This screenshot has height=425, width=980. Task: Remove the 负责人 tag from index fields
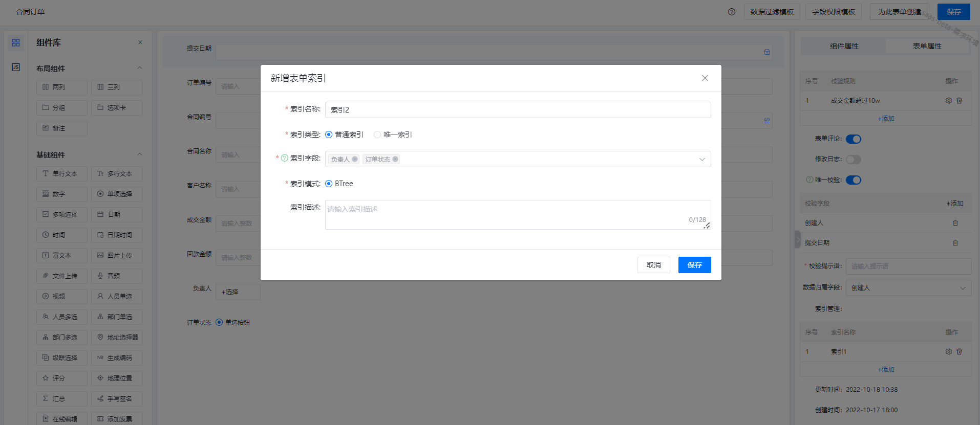(355, 159)
